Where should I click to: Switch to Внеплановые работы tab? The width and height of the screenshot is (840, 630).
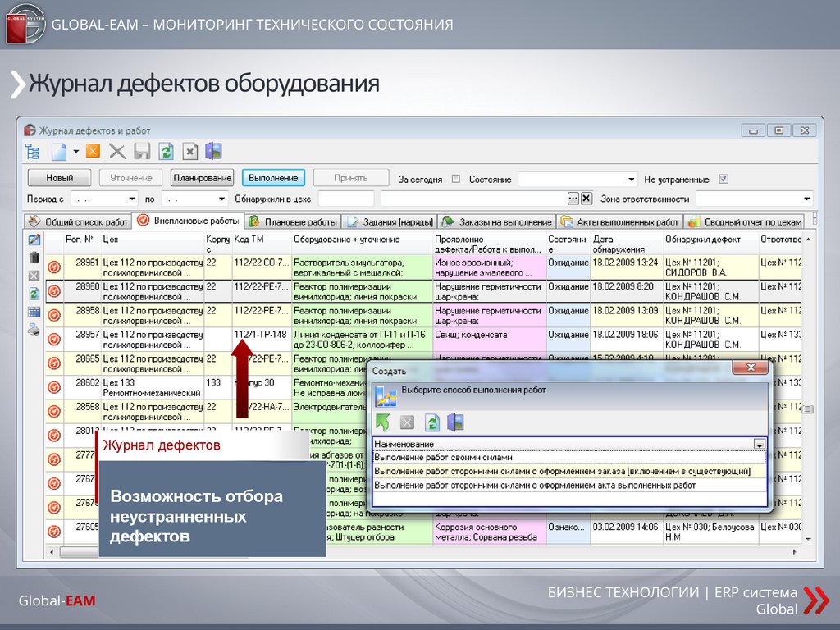[x=189, y=220]
